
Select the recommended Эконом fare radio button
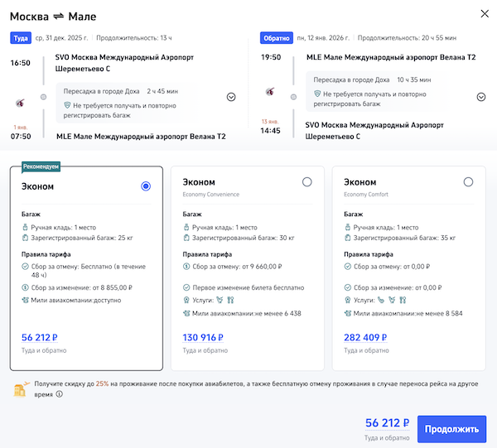click(146, 186)
